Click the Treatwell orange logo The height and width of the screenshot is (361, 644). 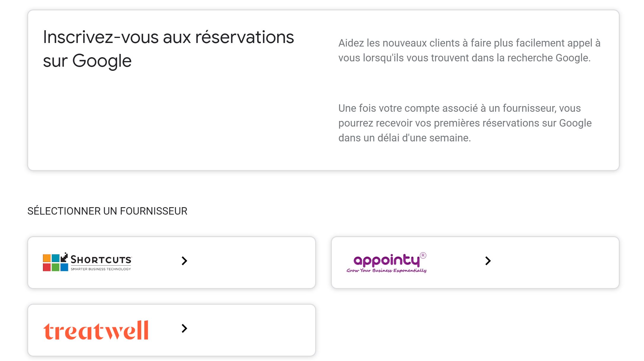pos(96,330)
